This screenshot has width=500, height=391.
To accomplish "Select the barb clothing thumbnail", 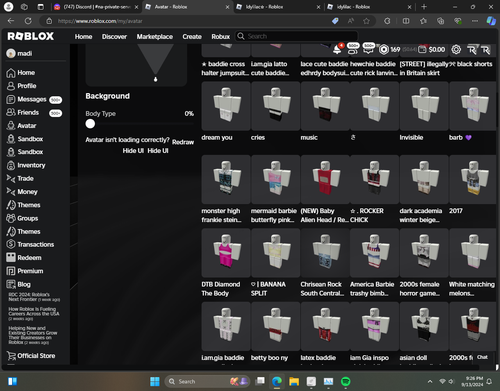I will (x=473, y=106).
